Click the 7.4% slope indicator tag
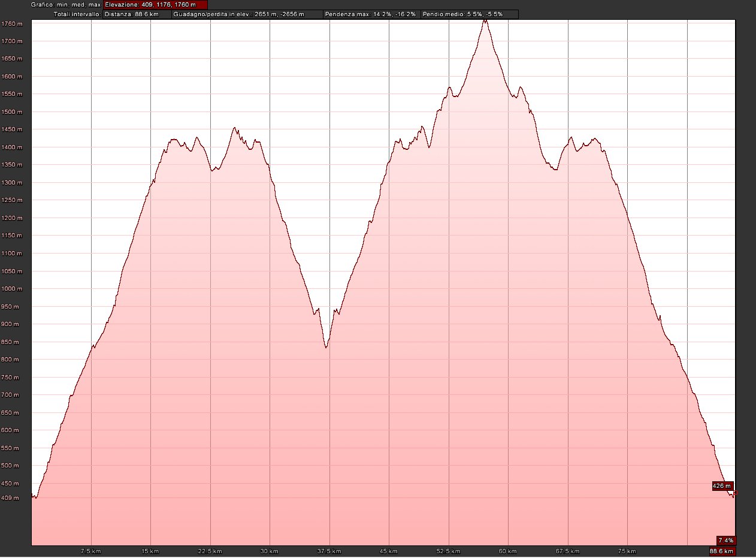The width and height of the screenshot is (756, 558). click(725, 539)
